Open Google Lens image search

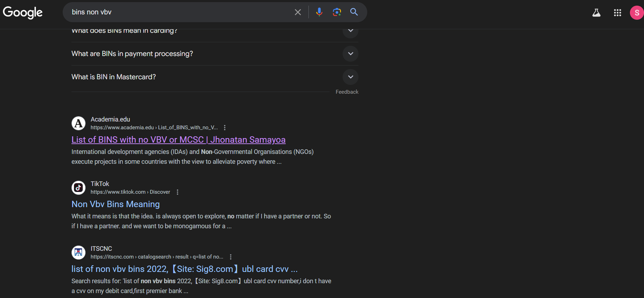point(337,12)
